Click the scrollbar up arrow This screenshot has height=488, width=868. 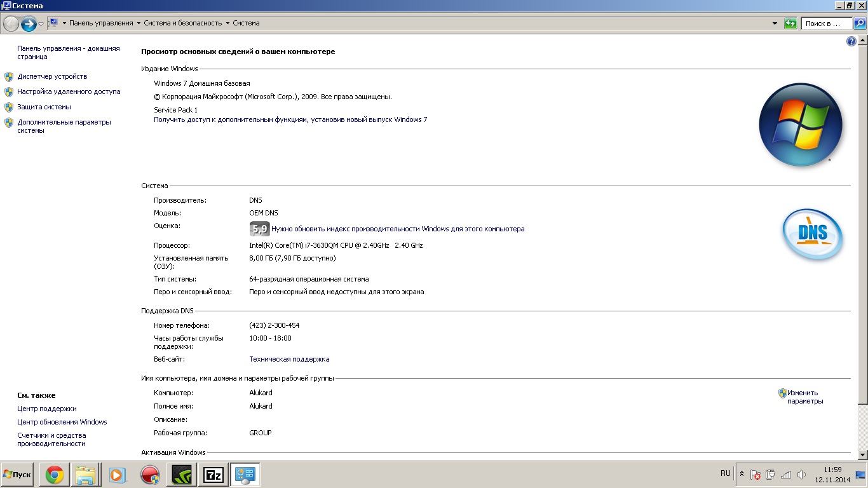862,41
